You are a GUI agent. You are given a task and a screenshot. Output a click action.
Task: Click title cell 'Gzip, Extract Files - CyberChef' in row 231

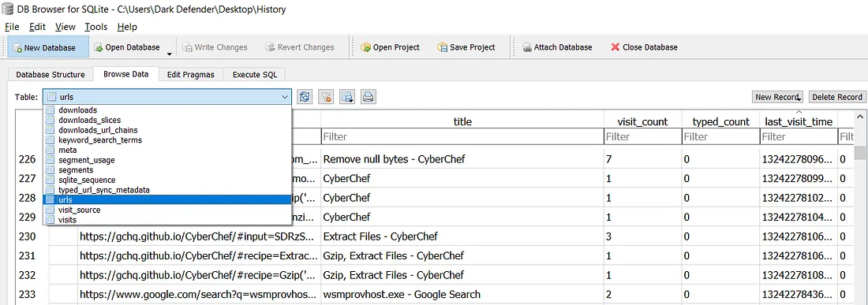pyautogui.click(x=462, y=256)
